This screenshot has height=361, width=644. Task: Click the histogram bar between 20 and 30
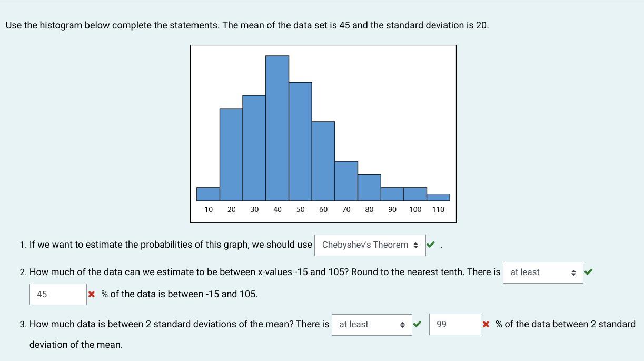click(231, 154)
